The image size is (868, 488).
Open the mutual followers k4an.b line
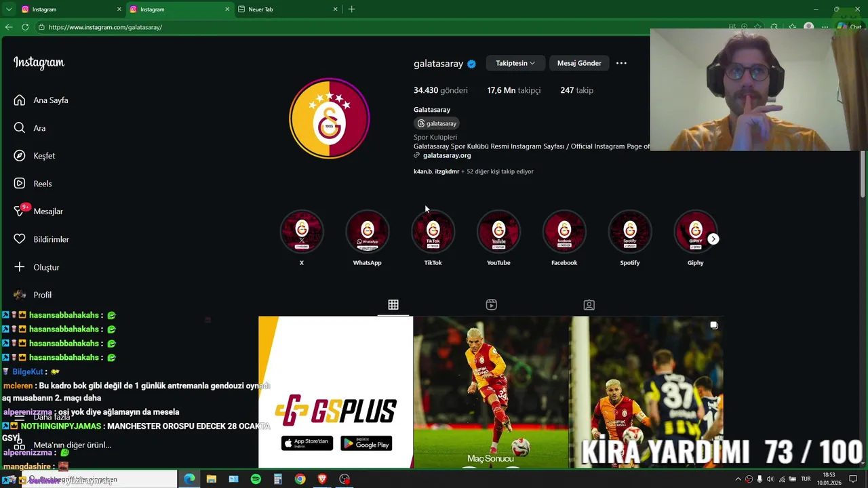click(473, 171)
